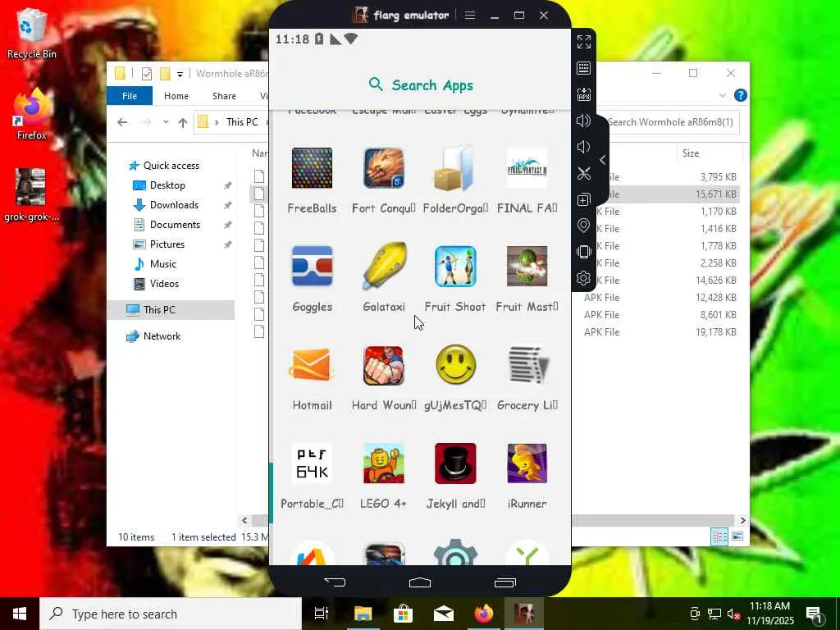840x630 pixels.
Task: Click the Task View taskbar icon
Action: pyautogui.click(x=321, y=614)
